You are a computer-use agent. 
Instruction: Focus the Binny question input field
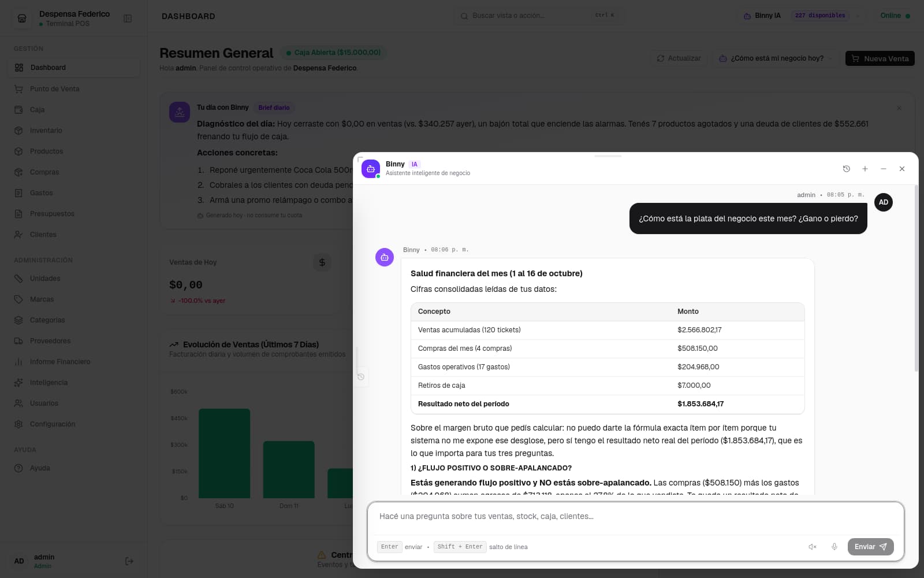pyautogui.click(x=635, y=517)
